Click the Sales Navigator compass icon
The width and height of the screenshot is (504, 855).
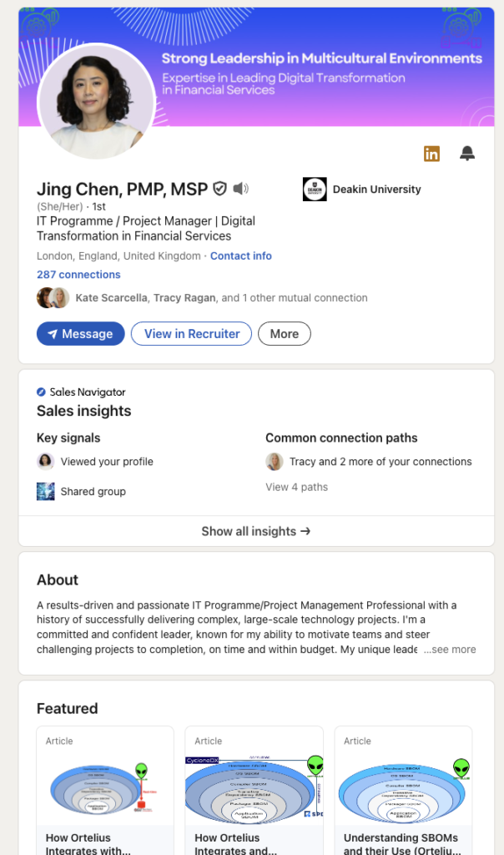[x=41, y=392]
